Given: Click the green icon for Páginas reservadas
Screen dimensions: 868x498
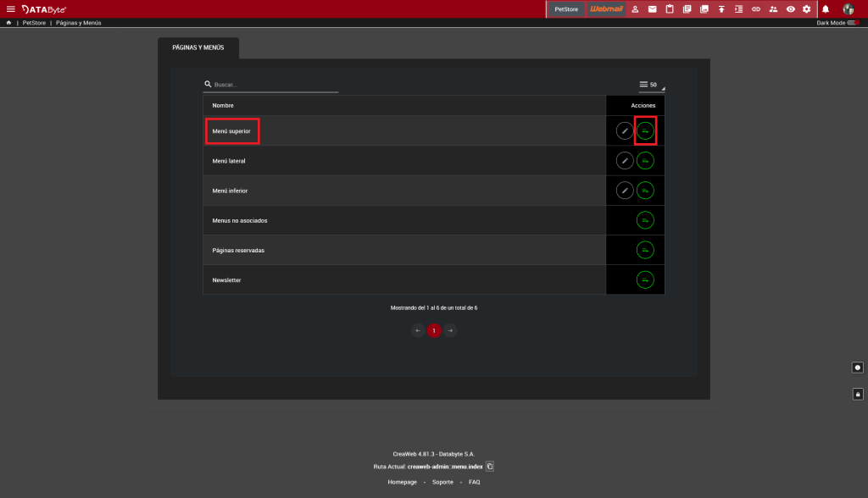Looking at the screenshot, I should click(x=645, y=250).
